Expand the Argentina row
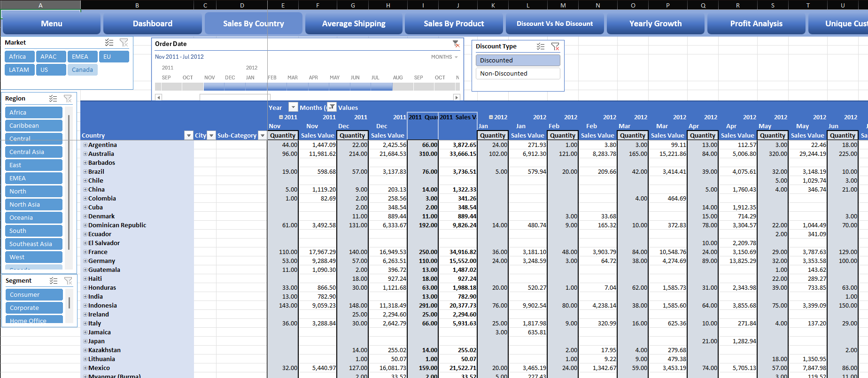 point(85,145)
